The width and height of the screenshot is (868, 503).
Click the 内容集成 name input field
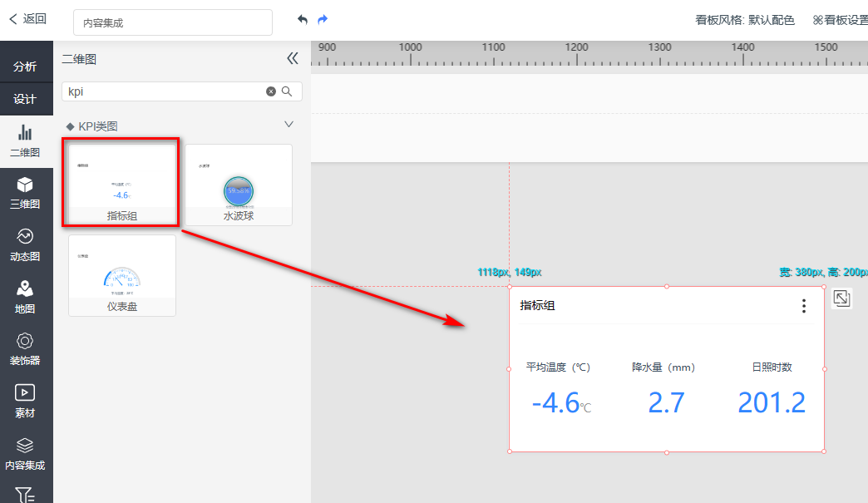pyautogui.click(x=173, y=23)
